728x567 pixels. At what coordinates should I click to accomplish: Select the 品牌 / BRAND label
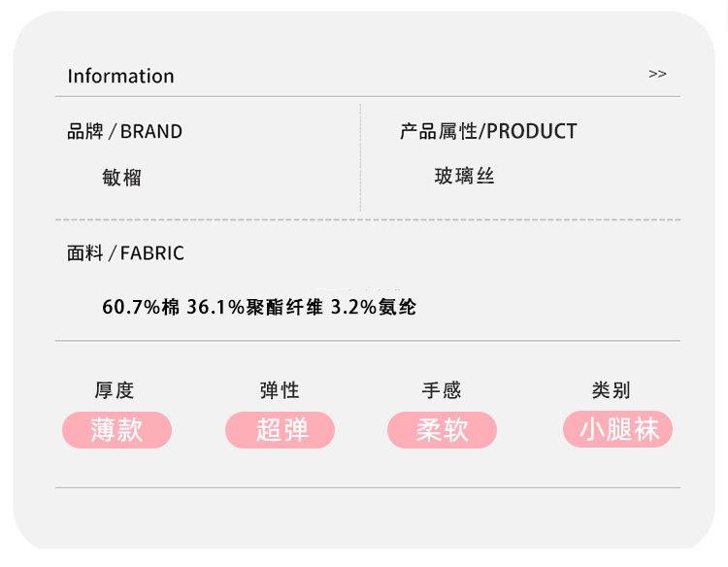[124, 131]
